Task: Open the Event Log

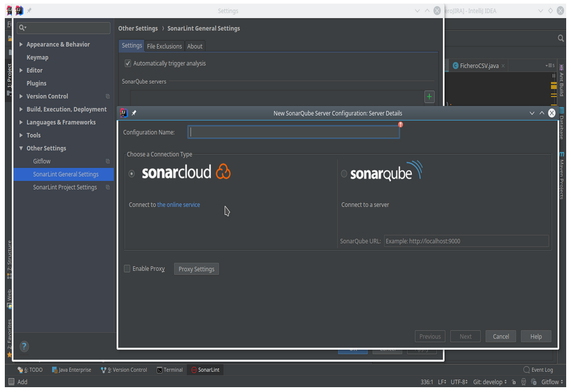Action: (538, 370)
